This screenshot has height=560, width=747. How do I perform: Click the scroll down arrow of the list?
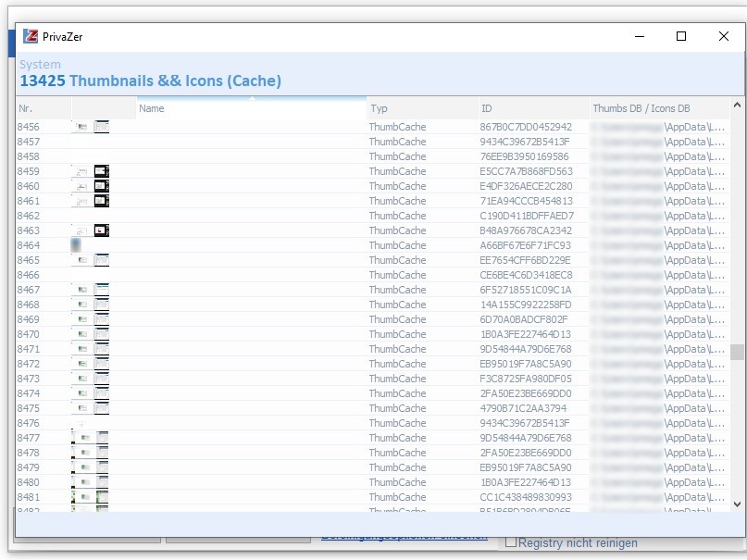[737, 504]
